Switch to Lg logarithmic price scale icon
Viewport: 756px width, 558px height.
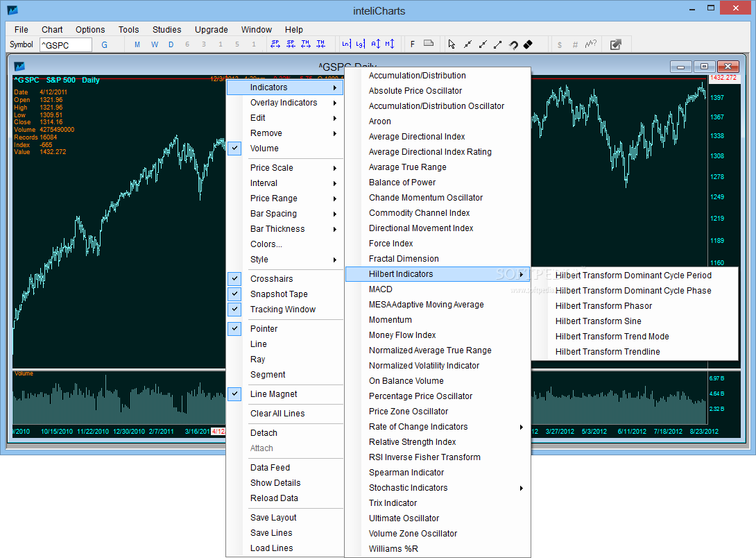pyautogui.click(x=361, y=44)
